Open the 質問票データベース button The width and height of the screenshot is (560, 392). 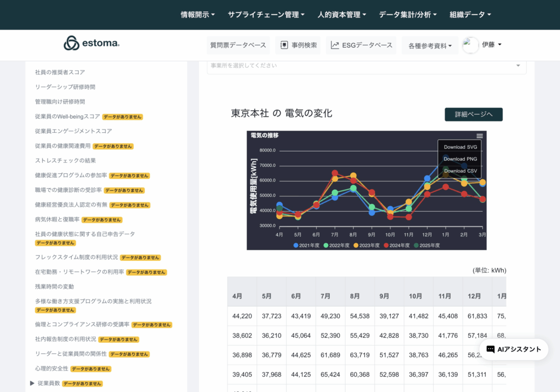pyautogui.click(x=238, y=45)
